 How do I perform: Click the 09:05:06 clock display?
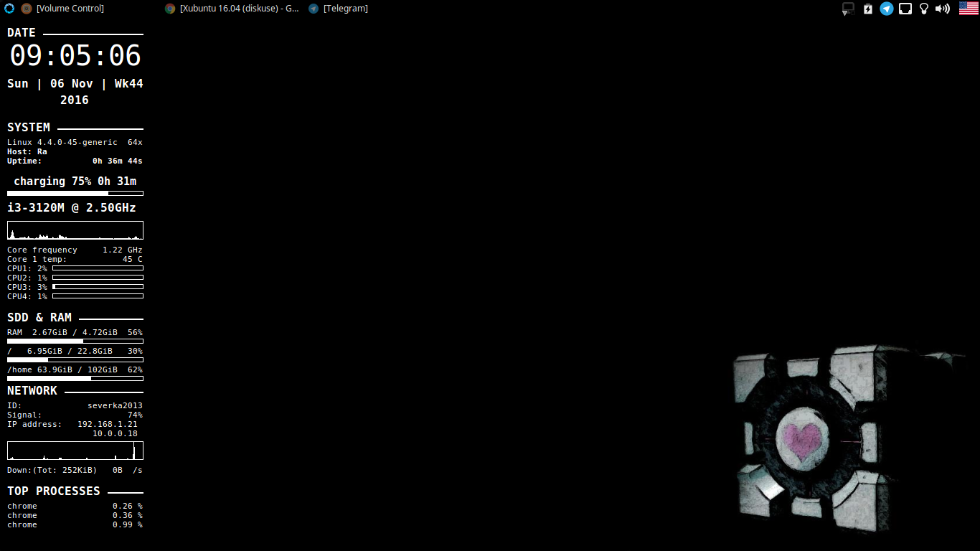(75, 56)
